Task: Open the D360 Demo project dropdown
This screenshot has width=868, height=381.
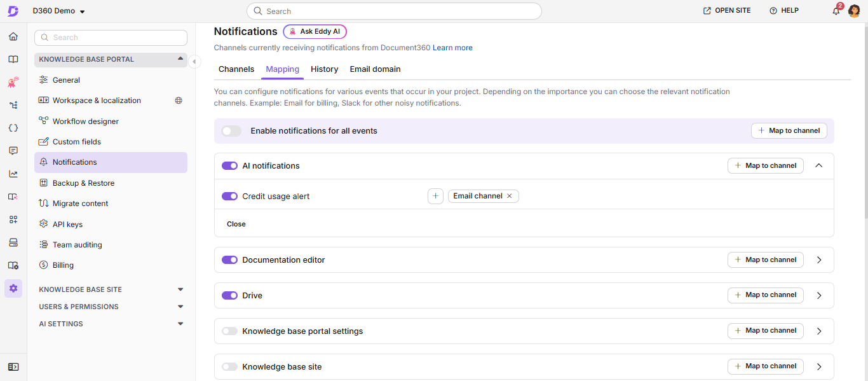Action: [58, 11]
